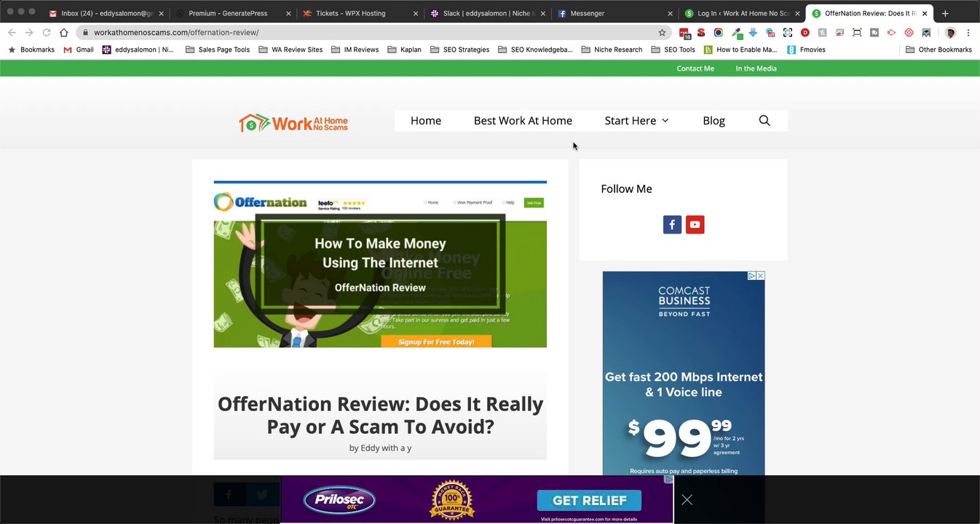Activate the eyedropper color picker extension

736,33
